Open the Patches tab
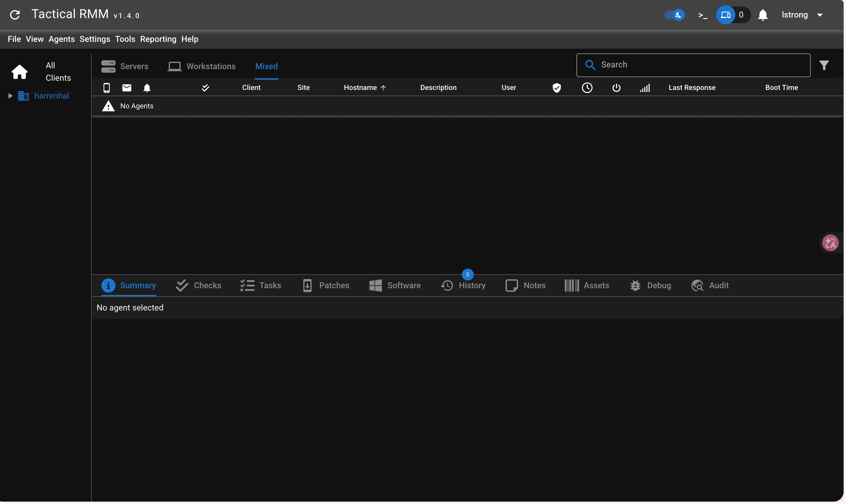Viewport: 846px width, 504px height. 326,286
